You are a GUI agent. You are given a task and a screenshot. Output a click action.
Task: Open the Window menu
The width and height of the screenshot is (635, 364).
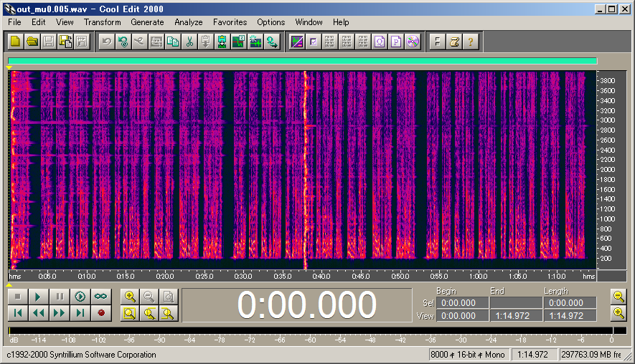309,22
